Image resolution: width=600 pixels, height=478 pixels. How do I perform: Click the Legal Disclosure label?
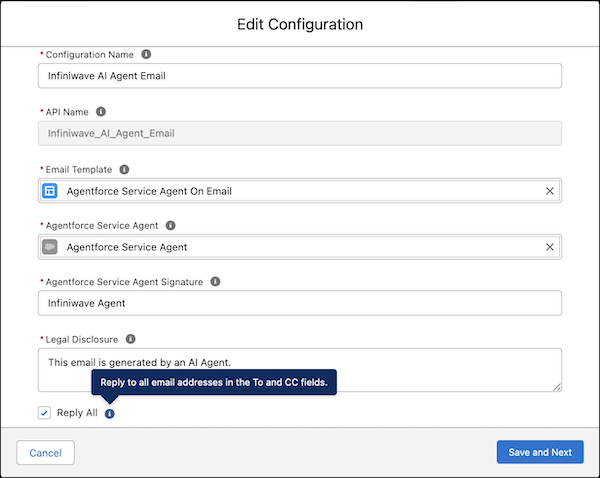click(x=82, y=339)
